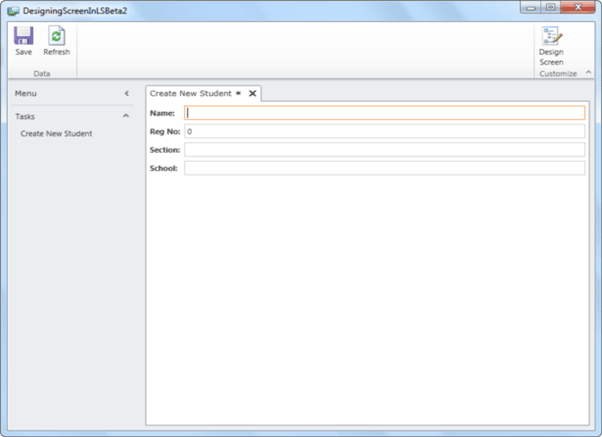Click the application icon in the title bar
The height and width of the screenshot is (437, 602).
point(13,11)
